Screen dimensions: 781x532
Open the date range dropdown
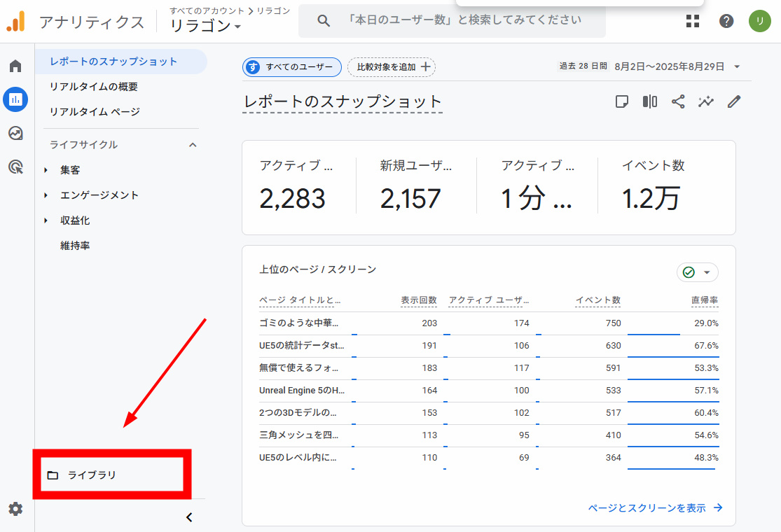pyautogui.click(x=737, y=67)
